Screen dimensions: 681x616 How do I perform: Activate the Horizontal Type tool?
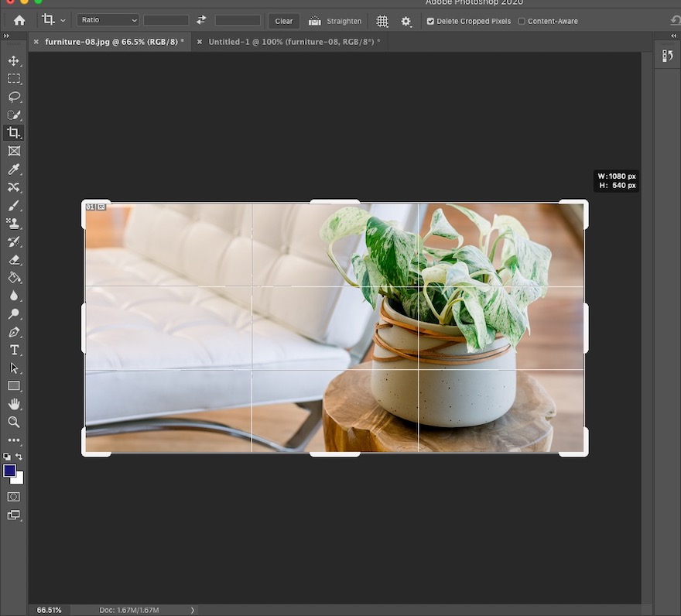(x=14, y=351)
